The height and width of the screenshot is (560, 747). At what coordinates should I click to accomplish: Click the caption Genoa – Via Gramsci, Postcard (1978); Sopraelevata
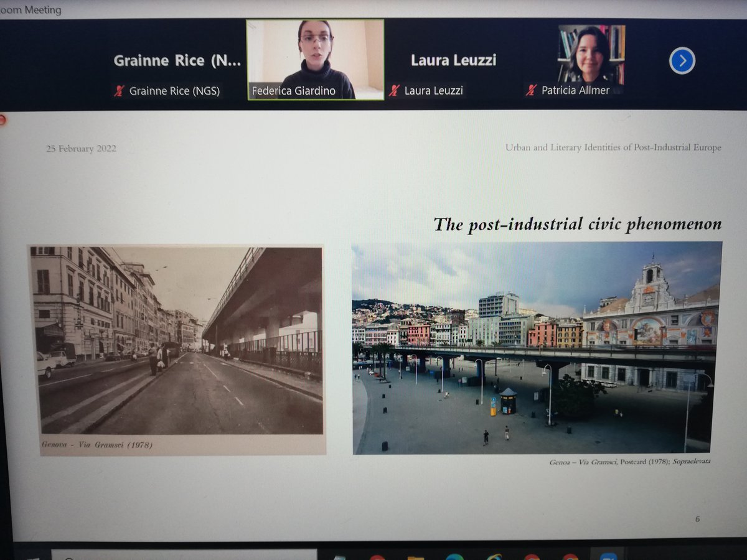629,462
